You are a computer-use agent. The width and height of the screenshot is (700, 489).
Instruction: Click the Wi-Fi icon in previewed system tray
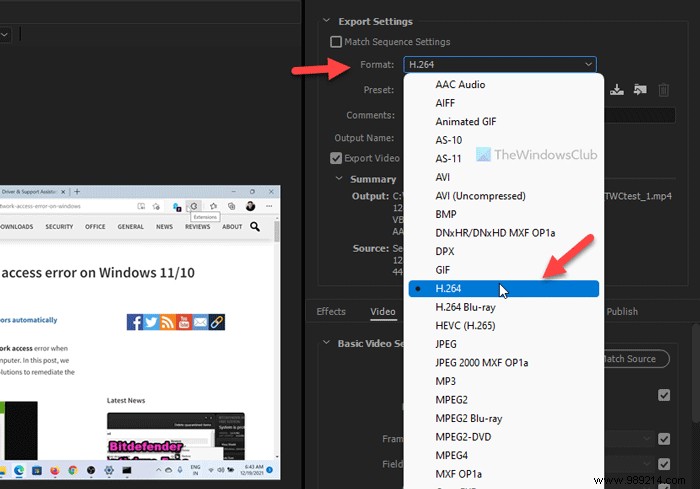click(x=211, y=470)
